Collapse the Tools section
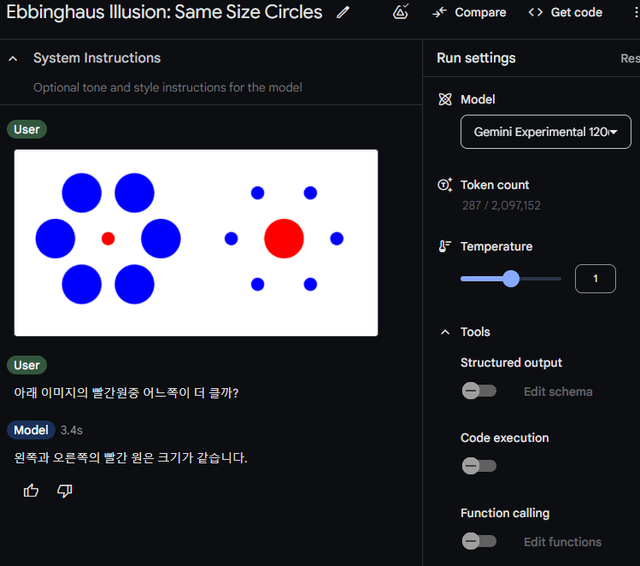The height and width of the screenshot is (566, 640). pos(445,332)
